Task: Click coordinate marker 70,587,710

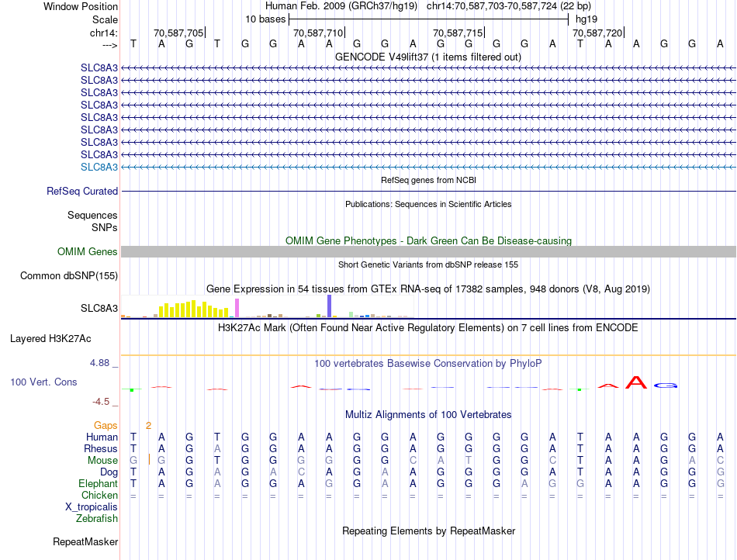Action: (318, 33)
